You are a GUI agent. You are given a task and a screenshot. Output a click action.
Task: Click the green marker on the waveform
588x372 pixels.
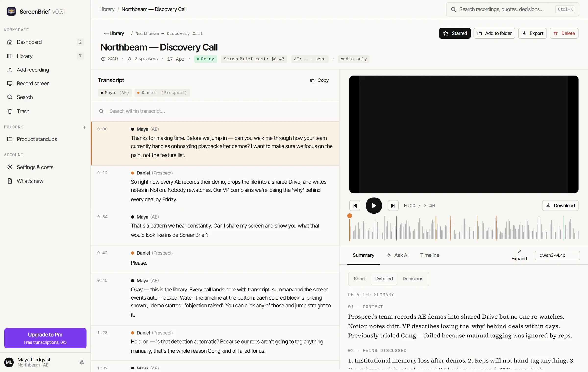pos(564,228)
